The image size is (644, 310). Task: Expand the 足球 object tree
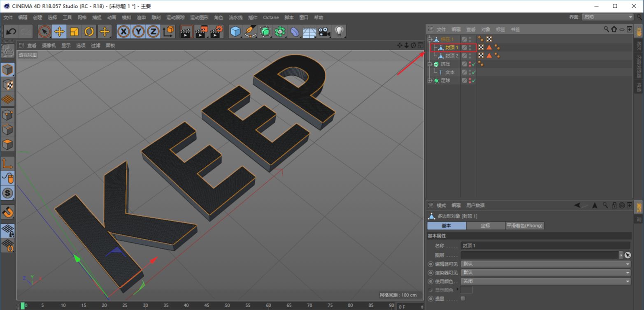(x=430, y=81)
